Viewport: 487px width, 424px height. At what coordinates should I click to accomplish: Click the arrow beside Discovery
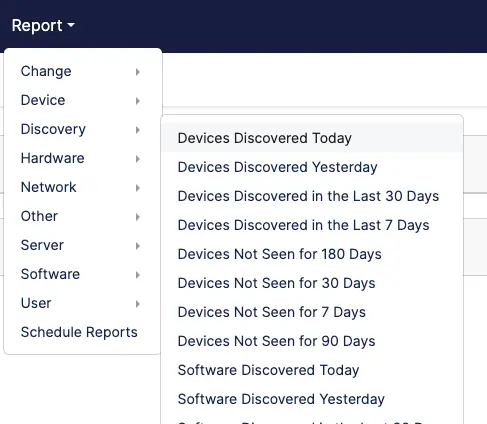[138, 130]
